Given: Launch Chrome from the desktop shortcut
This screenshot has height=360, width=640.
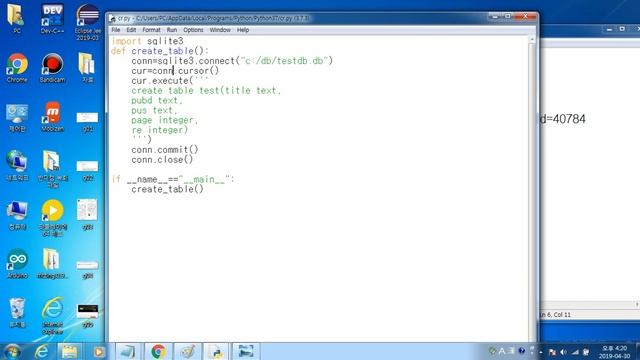Looking at the screenshot, I should 17,68.
